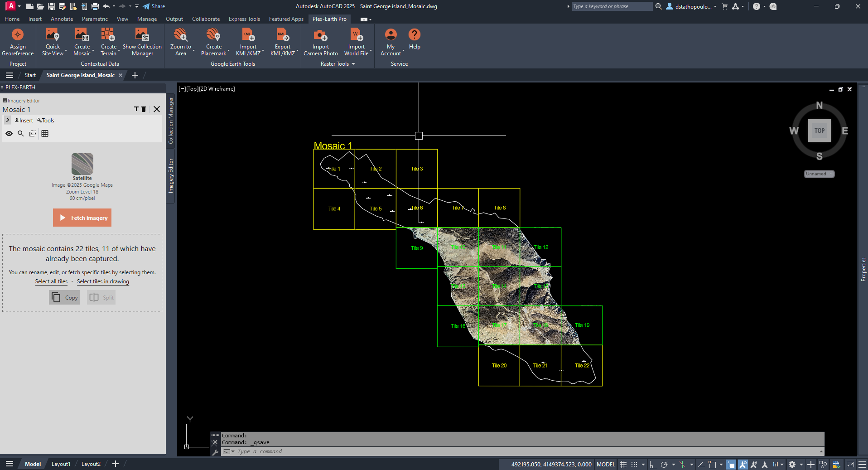Switch to the Layout1 tab
The image size is (868, 470).
pos(61,464)
